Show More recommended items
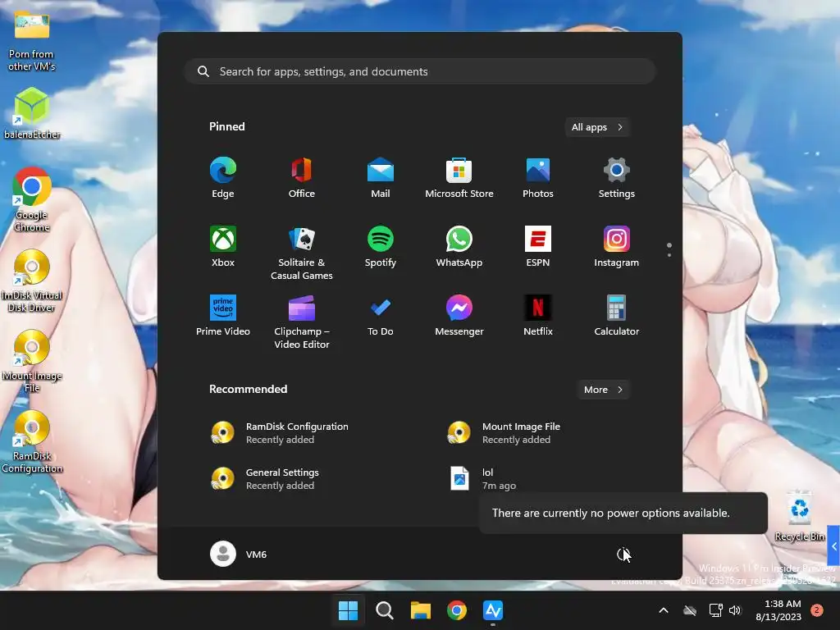 tap(603, 390)
